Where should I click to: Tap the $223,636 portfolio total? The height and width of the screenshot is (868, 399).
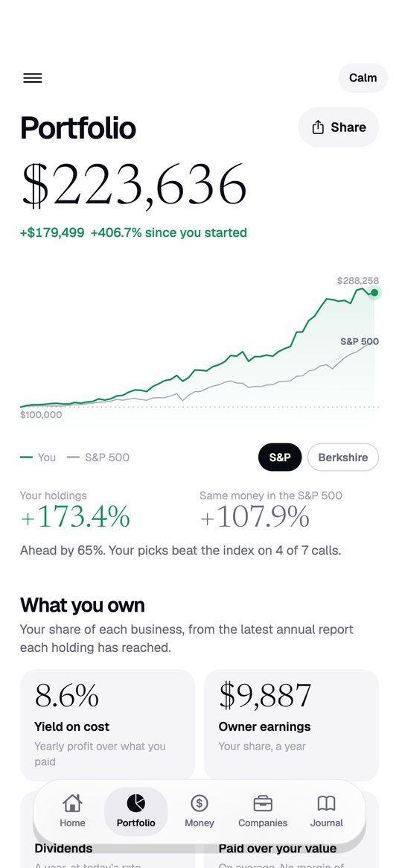pos(133,186)
